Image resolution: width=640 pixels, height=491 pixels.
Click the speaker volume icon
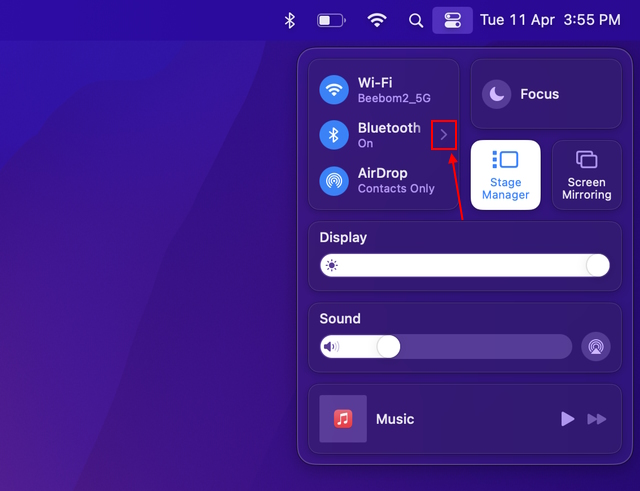click(x=331, y=347)
